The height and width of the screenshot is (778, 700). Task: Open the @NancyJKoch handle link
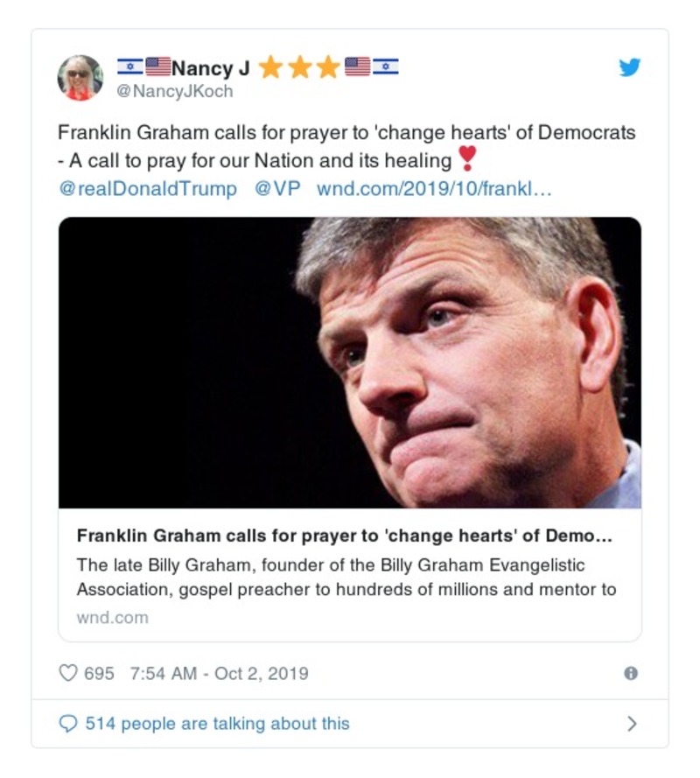click(x=175, y=90)
